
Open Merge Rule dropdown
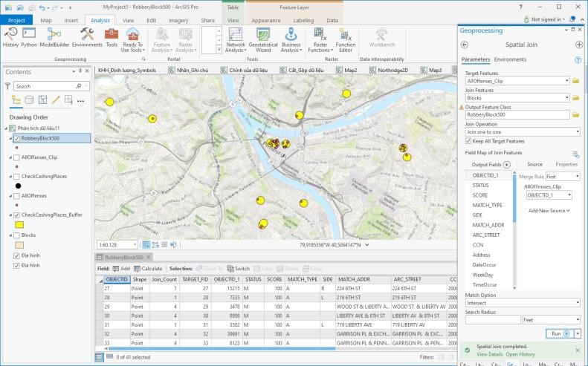[x=577, y=177]
